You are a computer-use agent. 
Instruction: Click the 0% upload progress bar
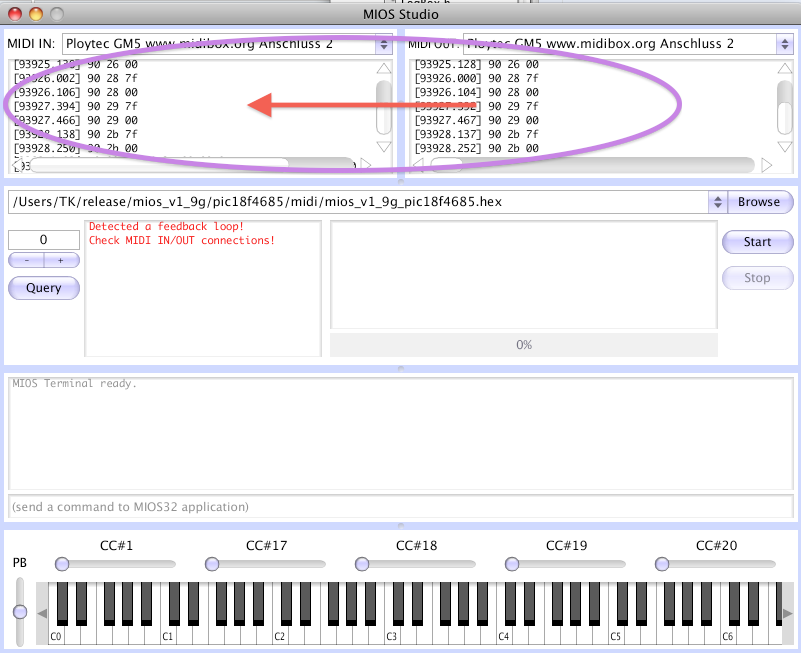pyautogui.click(x=524, y=345)
